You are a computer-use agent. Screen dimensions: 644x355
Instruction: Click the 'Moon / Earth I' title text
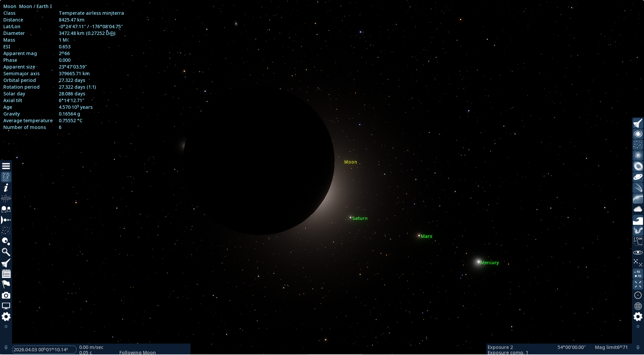tap(35, 6)
